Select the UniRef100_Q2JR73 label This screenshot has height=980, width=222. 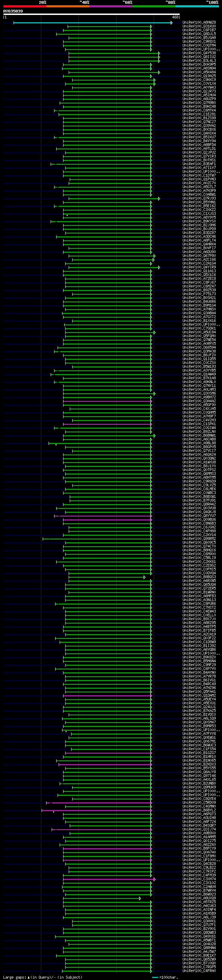199,91
